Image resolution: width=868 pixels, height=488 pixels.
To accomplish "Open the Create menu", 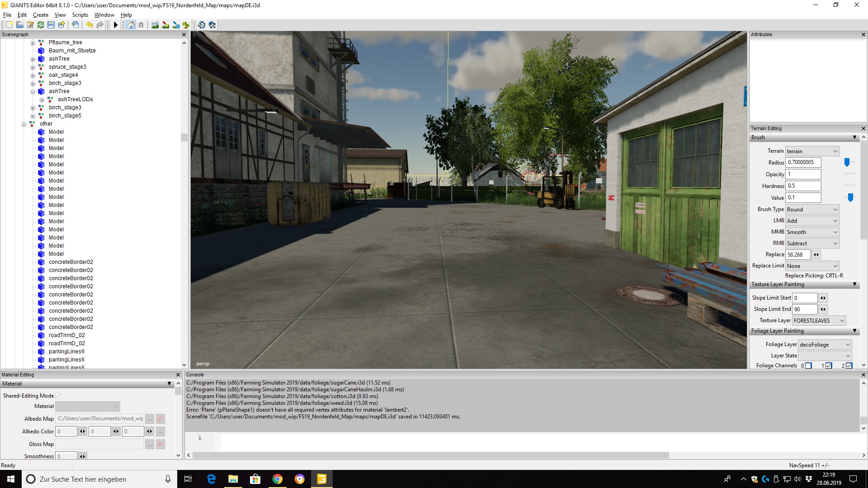I will point(40,15).
